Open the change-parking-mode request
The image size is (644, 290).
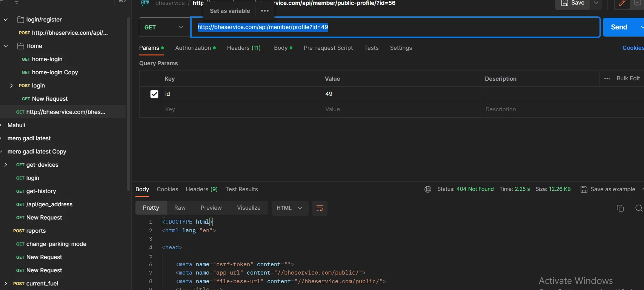click(51, 244)
